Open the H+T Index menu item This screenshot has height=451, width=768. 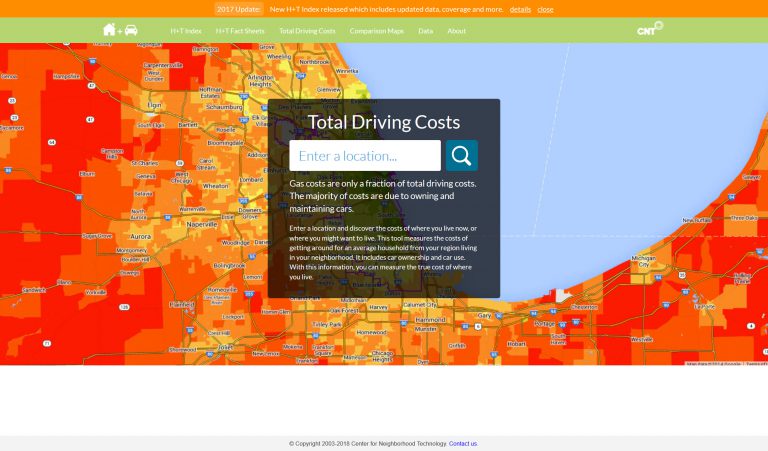click(x=185, y=31)
